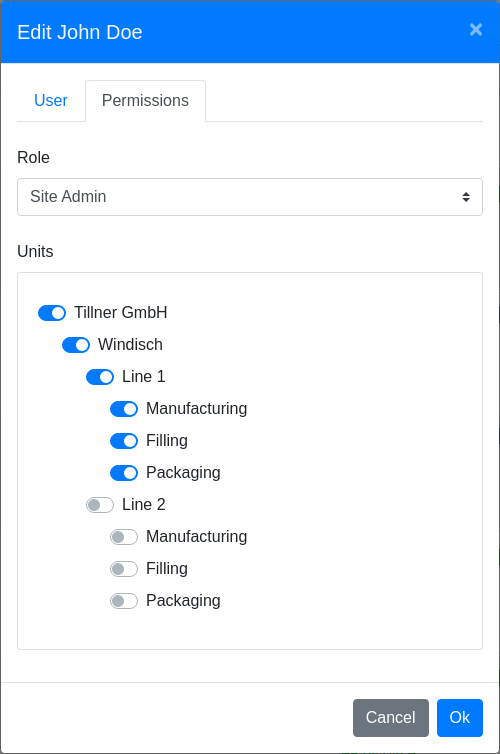The width and height of the screenshot is (500, 754).
Task: Disable the Windisch unit switch
Action: [76, 345]
